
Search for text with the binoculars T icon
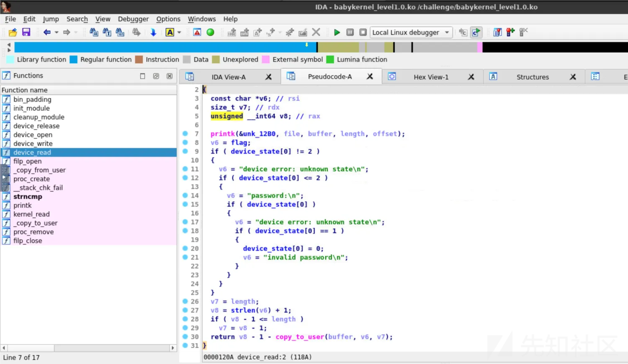[x=107, y=32]
